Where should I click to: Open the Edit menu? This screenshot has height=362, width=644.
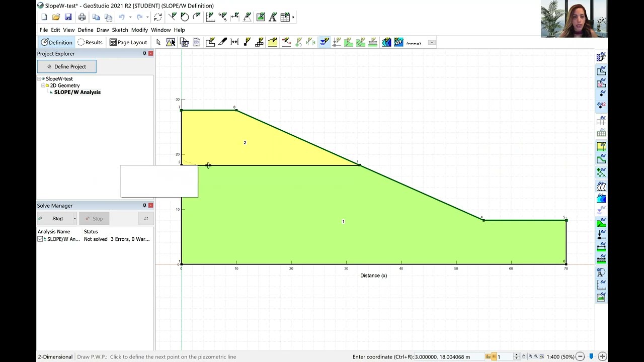click(55, 30)
